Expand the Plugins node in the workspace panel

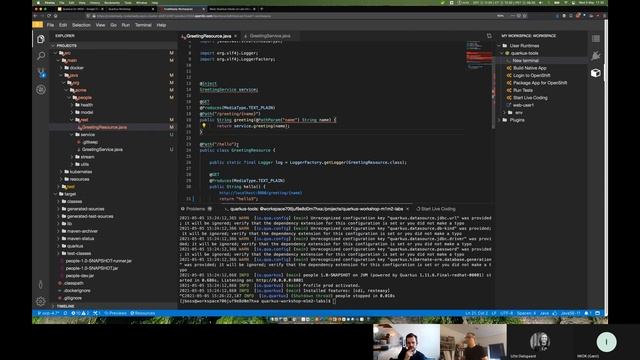[517, 120]
